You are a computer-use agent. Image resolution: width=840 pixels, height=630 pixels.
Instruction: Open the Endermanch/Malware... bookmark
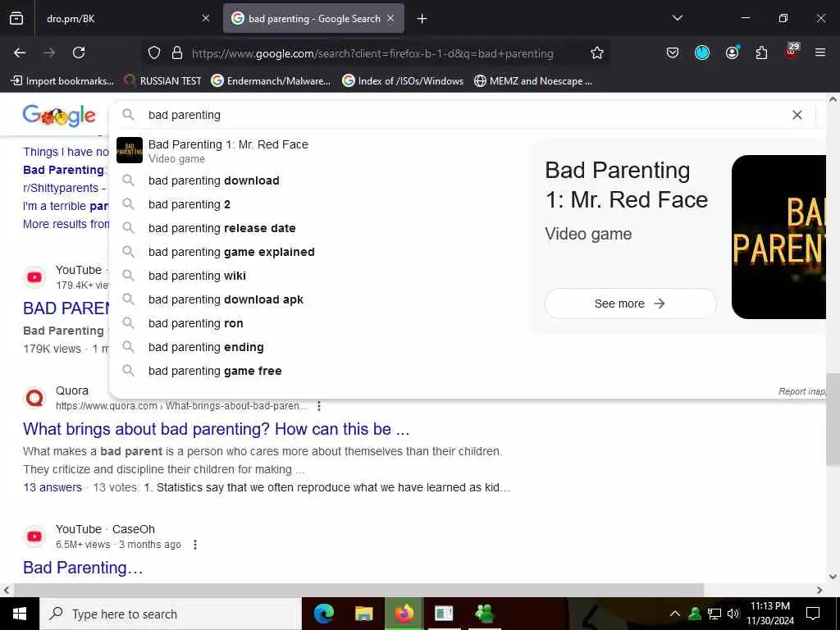coord(271,81)
